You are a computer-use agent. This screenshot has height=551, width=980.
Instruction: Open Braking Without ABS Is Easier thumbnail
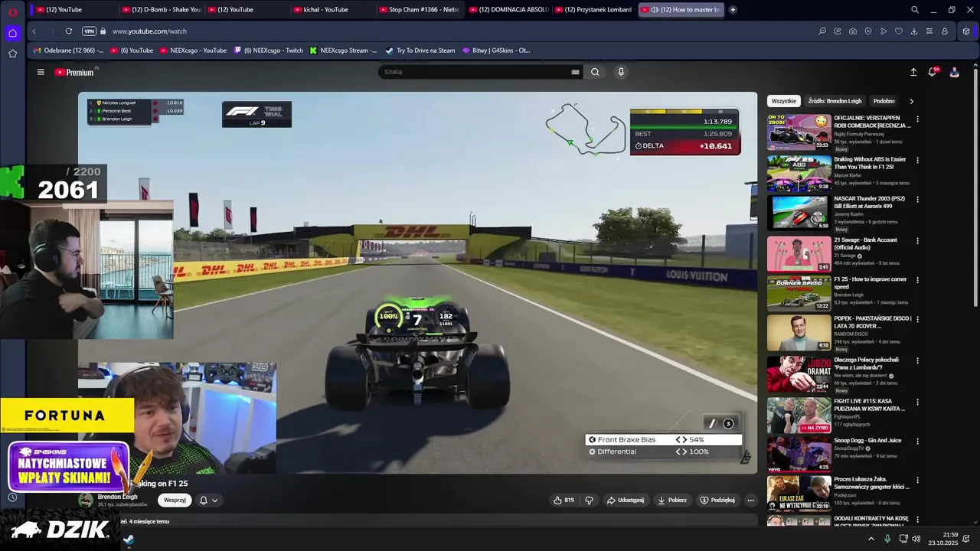coord(799,173)
